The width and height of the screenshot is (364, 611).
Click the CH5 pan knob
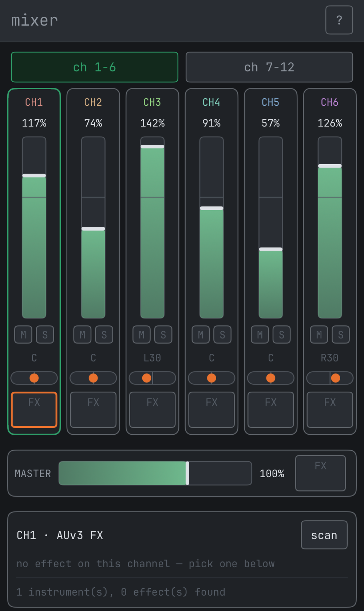pyautogui.click(x=271, y=378)
